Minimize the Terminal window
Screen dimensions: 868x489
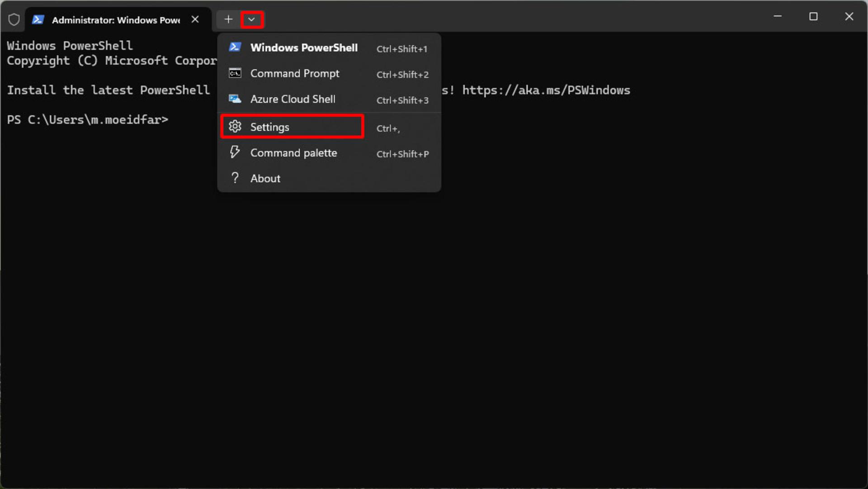point(778,17)
